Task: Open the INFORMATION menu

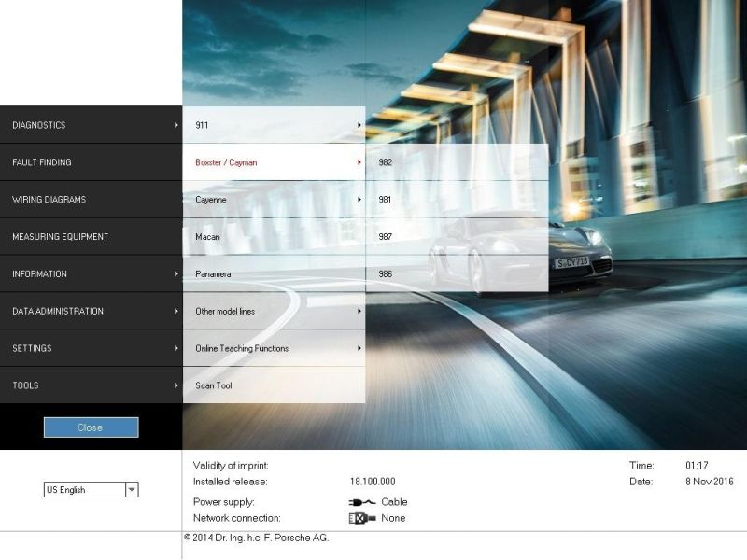Action: (x=91, y=273)
